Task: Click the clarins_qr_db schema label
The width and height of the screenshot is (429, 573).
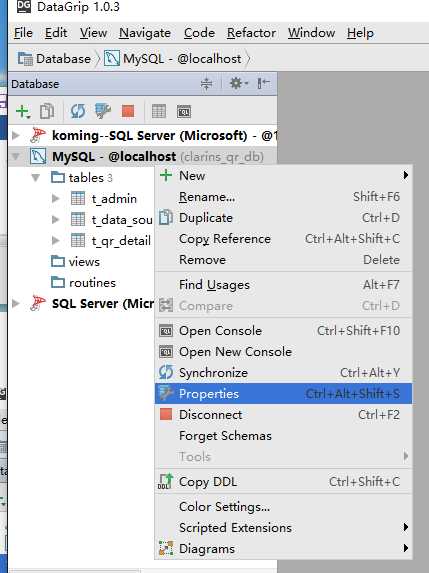Action: coord(222,157)
